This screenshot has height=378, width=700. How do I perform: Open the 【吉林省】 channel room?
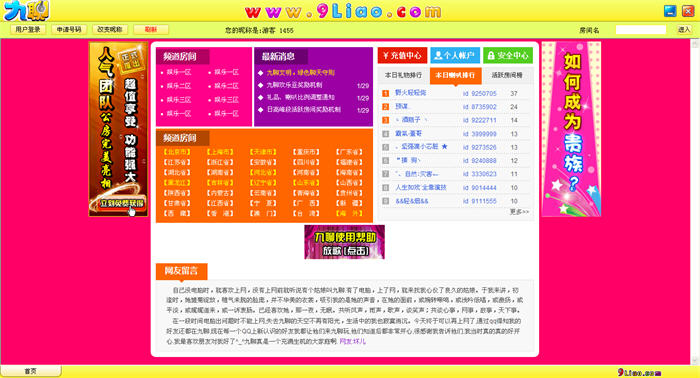click(x=220, y=183)
